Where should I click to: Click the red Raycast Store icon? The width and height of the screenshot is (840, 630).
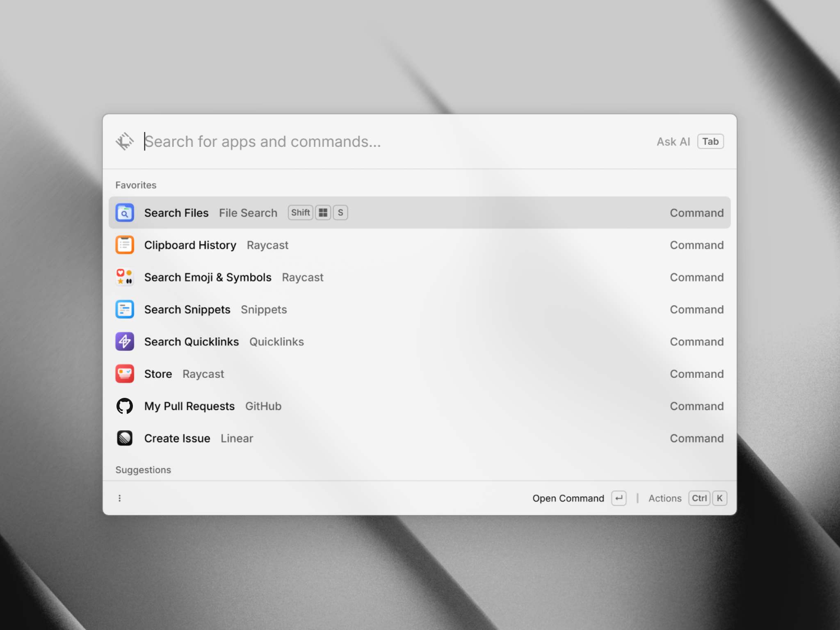(125, 374)
